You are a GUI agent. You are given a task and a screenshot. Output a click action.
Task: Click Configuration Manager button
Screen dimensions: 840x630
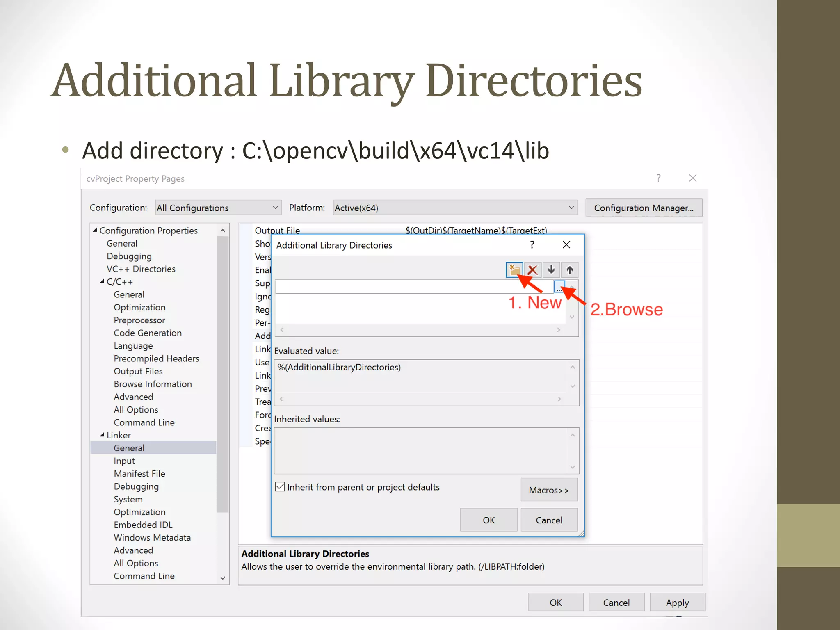[644, 208]
